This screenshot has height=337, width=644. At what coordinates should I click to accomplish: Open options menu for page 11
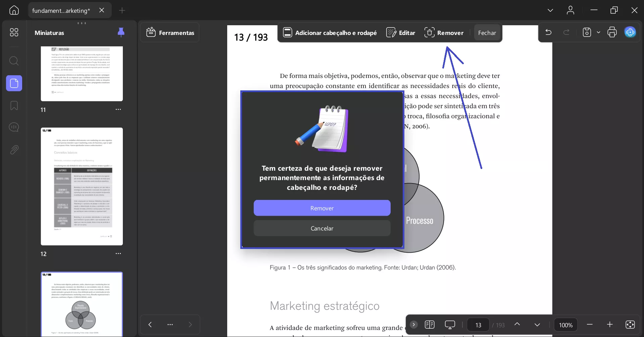(118, 110)
